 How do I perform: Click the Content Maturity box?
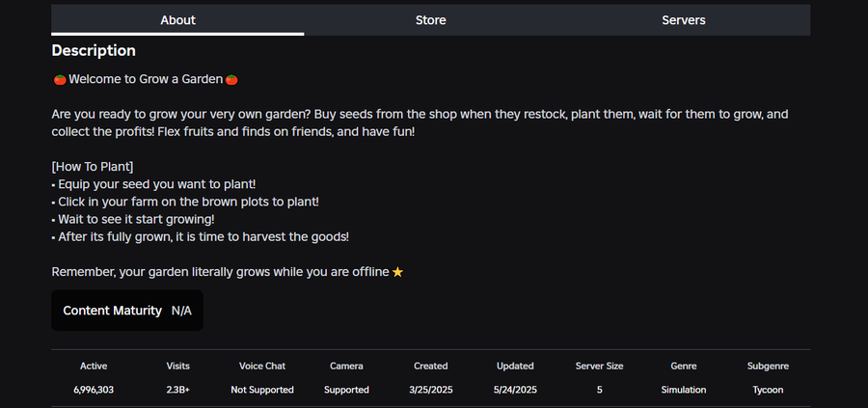127,311
